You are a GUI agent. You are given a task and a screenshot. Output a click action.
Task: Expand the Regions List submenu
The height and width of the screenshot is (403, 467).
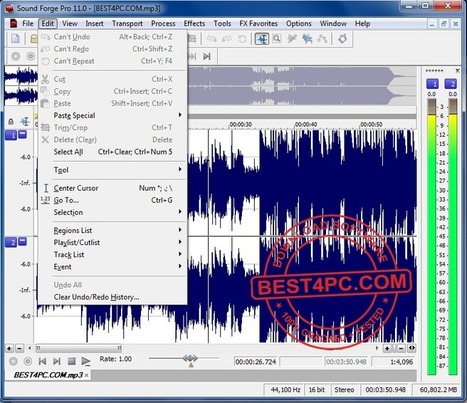click(x=113, y=230)
